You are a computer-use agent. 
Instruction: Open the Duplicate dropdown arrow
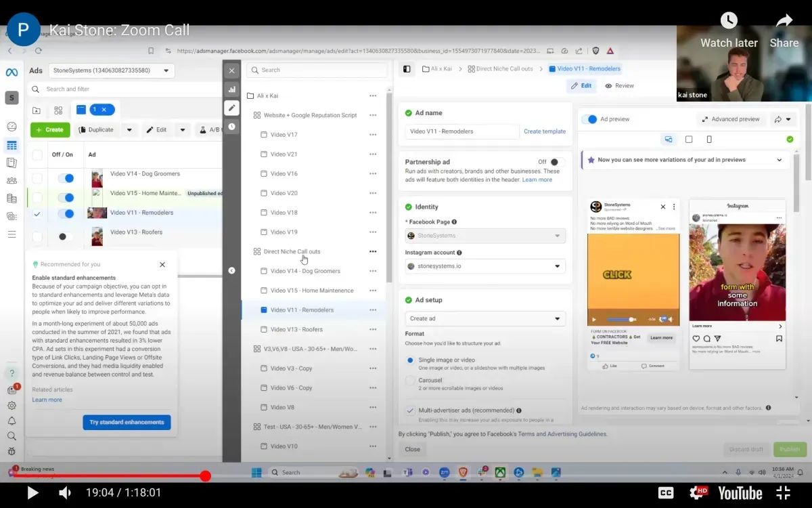coord(129,129)
